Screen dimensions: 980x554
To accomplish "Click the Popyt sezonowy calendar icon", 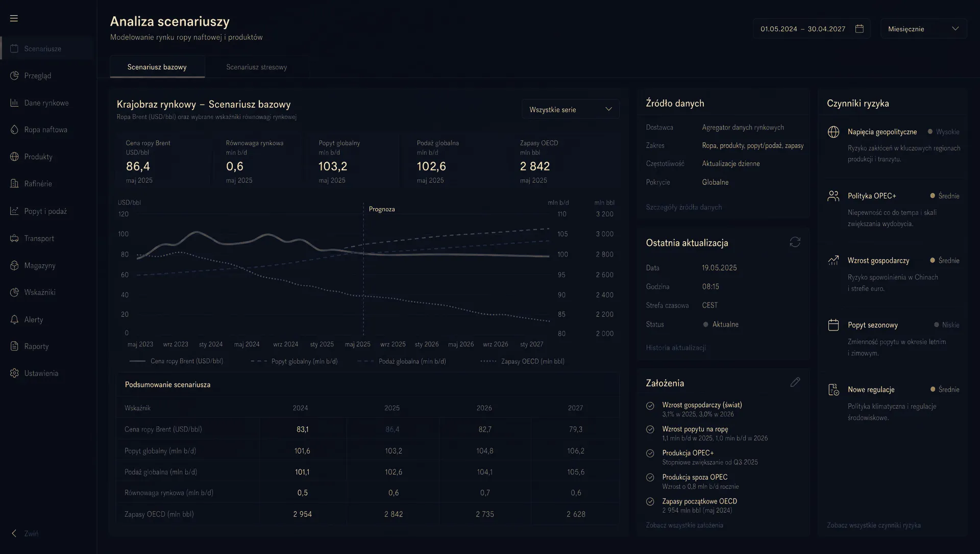I will [x=834, y=325].
